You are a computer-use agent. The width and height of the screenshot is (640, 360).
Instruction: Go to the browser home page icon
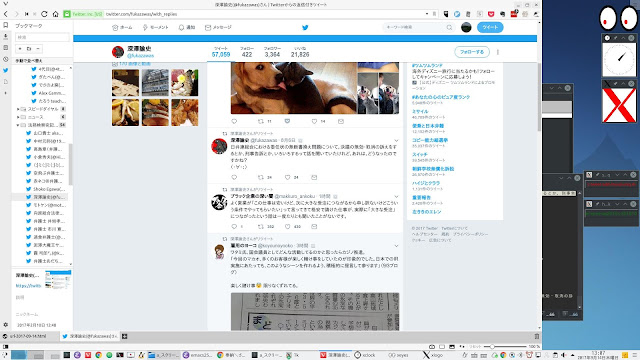pyautogui.click(x=56, y=14)
